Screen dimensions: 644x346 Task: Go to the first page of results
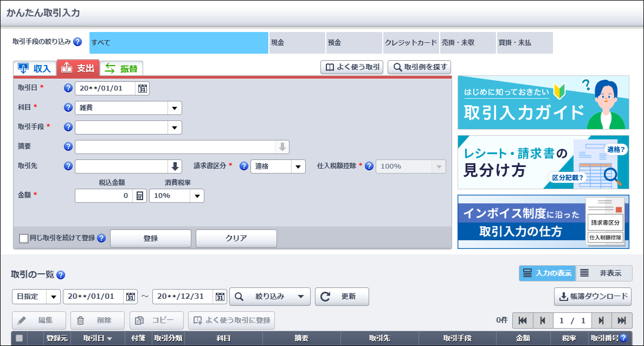point(523,321)
